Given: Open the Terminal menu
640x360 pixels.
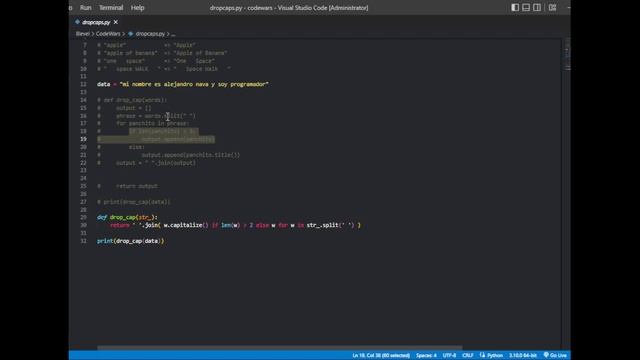Looking at the screenshot, I should point(111,8).
